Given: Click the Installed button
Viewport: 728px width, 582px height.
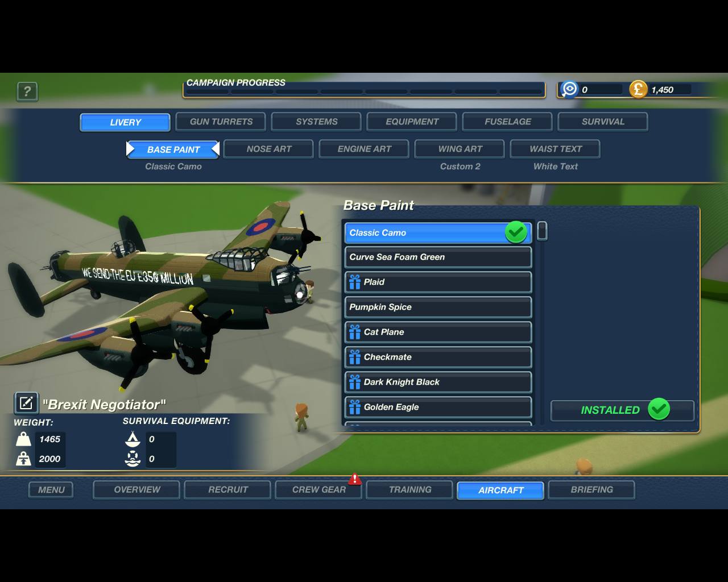Looking at the screenshot, I should (x=622, y=410).
